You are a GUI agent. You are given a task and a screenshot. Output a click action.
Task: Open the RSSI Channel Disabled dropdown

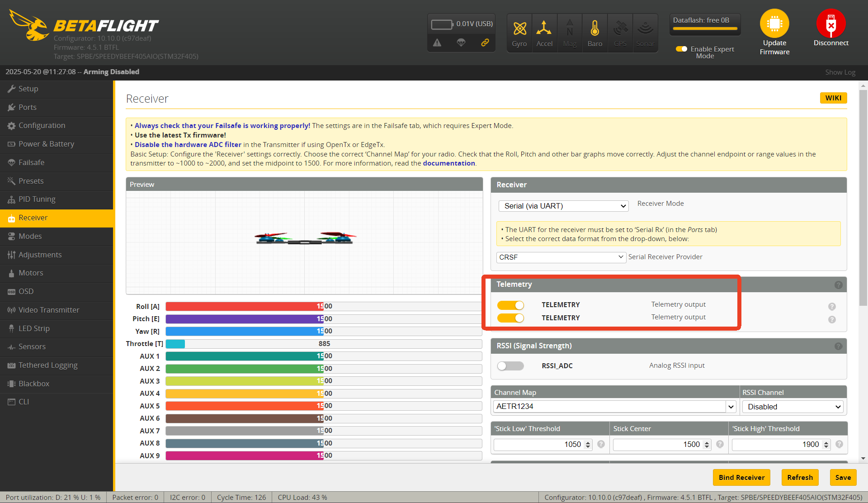coord(793,407)
